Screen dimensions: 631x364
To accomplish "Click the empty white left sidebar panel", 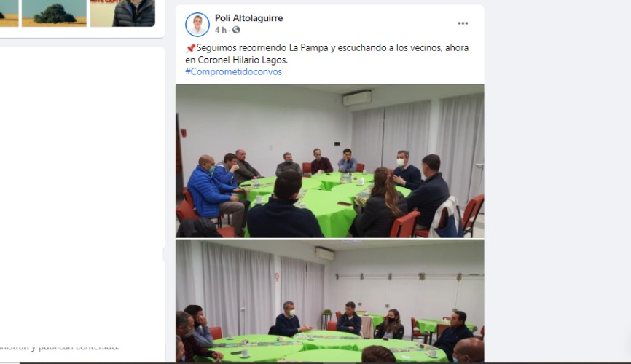I will (82, 193).
